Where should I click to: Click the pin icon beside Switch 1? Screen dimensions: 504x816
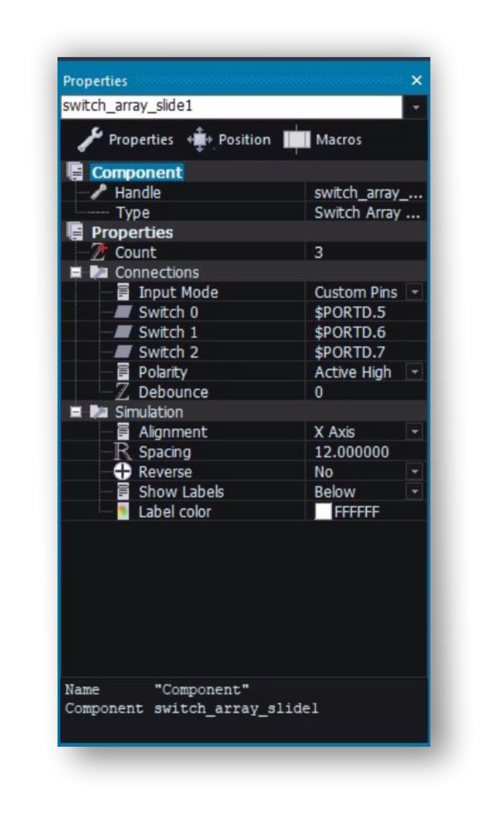[x=123, y=332]
